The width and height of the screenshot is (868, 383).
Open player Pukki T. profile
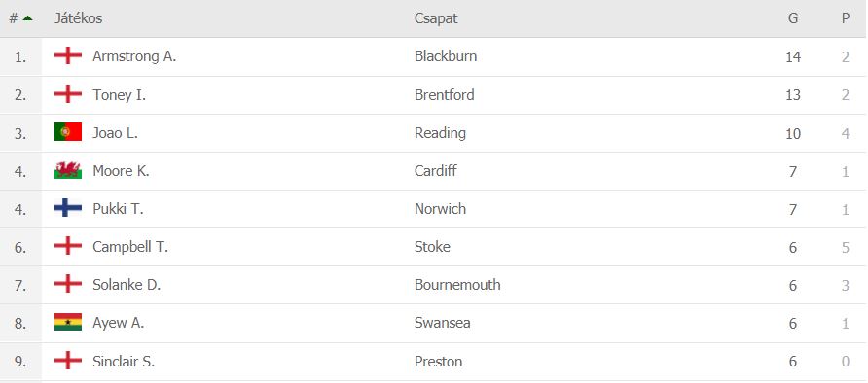(118, 209)
